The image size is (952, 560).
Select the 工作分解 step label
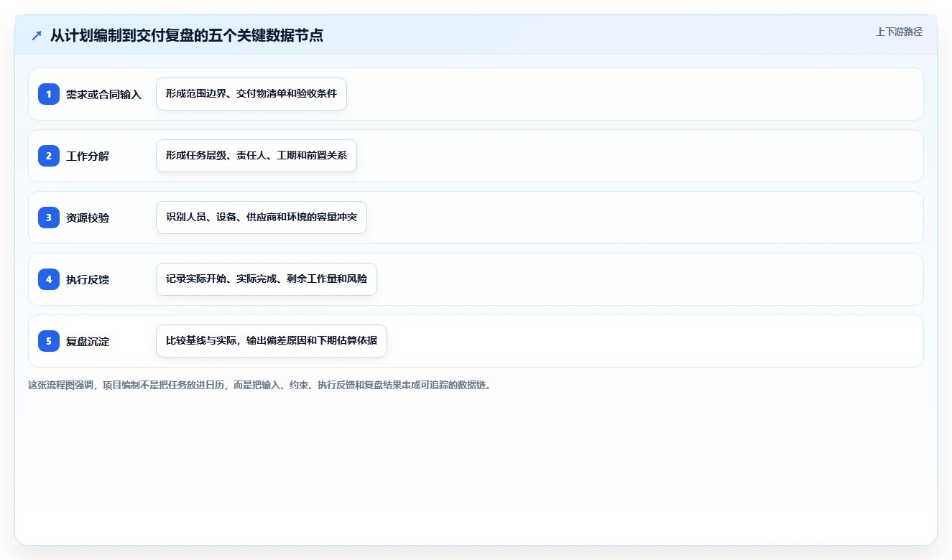tap(88, 156)
